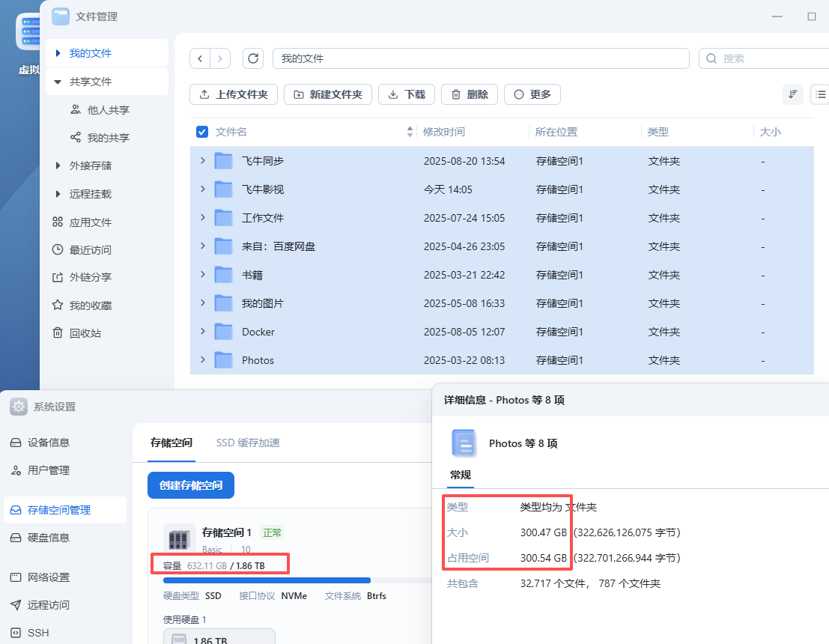This screenshot has height=644, width=829.
Task: Select the 常规 tab in details
Action: click(x=461, y=475)
